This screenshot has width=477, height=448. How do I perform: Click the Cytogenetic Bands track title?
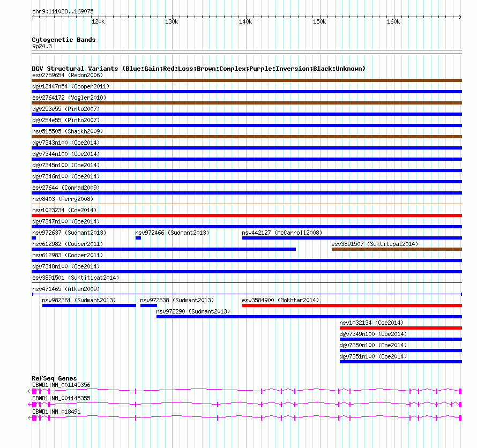tap(64, 40)
